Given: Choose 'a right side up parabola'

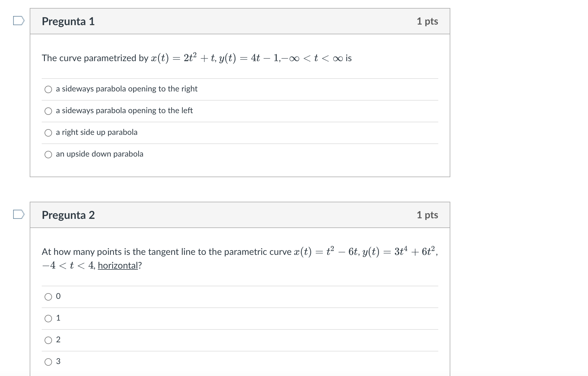Looking at the screenshot, I should coord(48,132).
